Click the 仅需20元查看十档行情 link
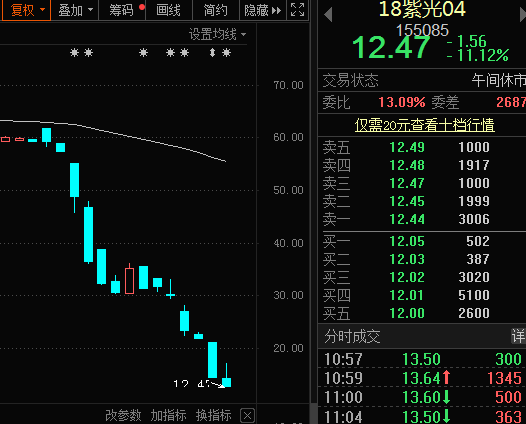Viewport: 526px width, 424px height. coord(424,125)
